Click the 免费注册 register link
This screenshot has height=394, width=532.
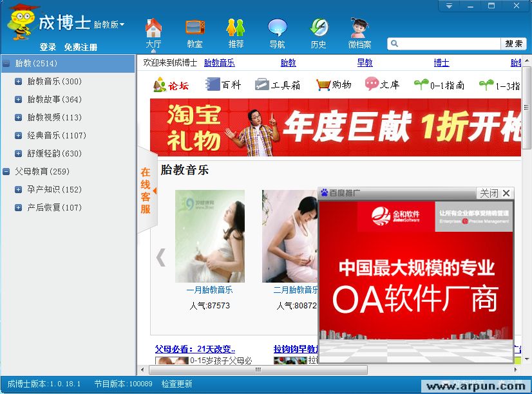click(81, 47)
